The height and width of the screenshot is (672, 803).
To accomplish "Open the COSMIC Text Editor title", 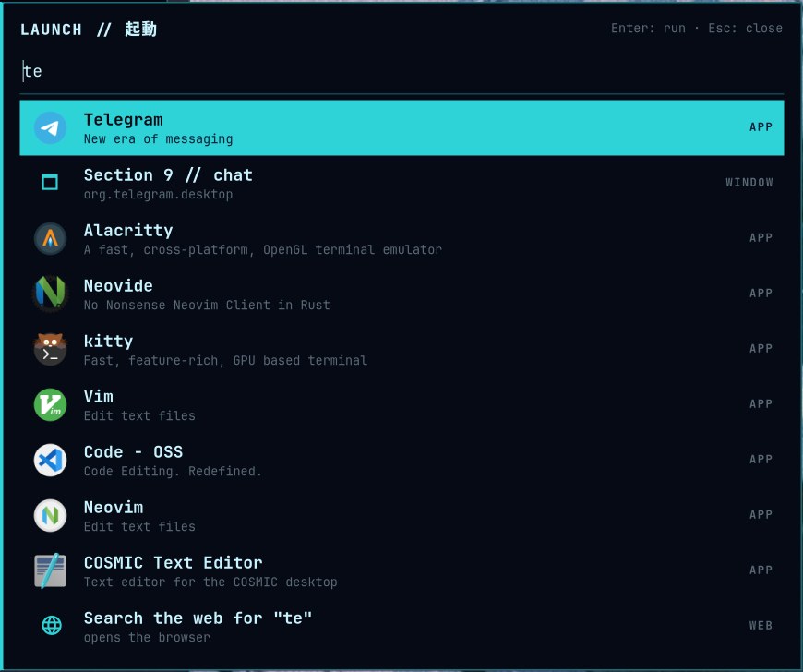I will pos(174,562).
